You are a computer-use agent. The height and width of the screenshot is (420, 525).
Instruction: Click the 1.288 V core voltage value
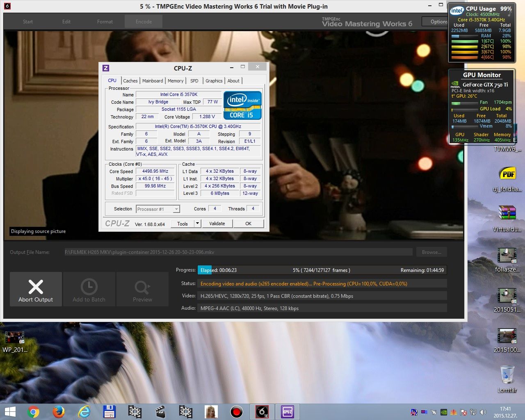[x=207, y=116]
